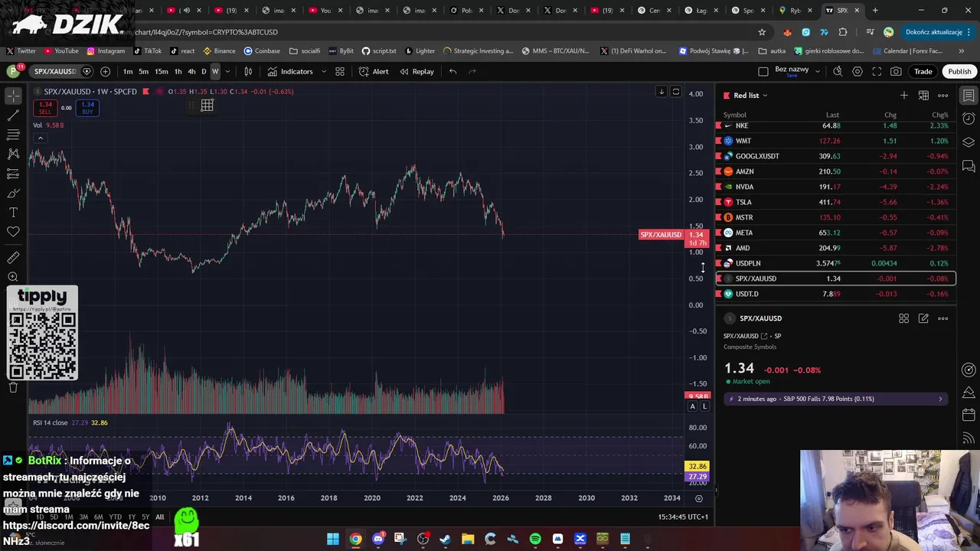Toggle logarithmic scale L button
The height and width of the screenshot is (551, 980).
704,406
